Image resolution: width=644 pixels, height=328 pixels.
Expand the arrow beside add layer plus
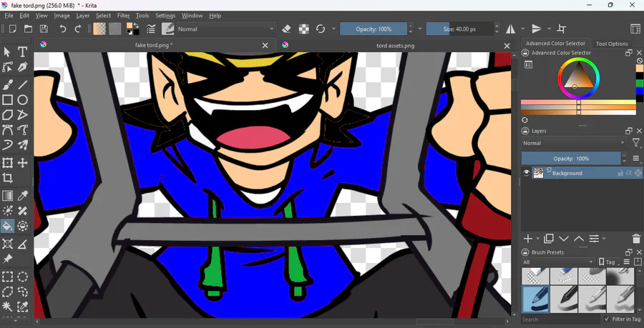537,239
